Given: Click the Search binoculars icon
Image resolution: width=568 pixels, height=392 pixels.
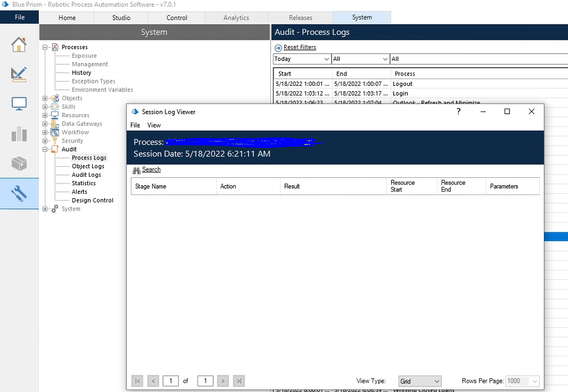Looking at the screenshot, I should (136, 170).
